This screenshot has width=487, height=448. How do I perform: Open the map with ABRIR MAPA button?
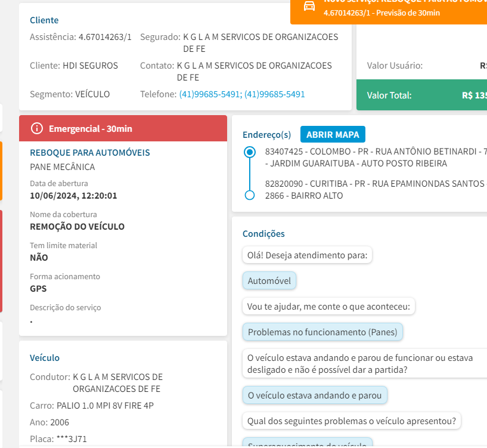pyautogui.click(x=333, y=134)
